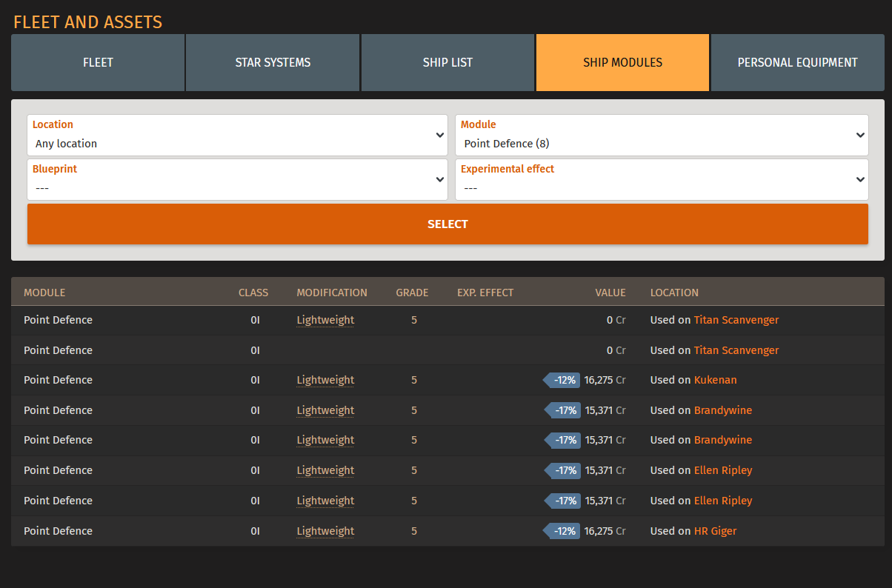Switch to the Fleet tab
This screenshot has width=892, height=588.
pos(98,62)
